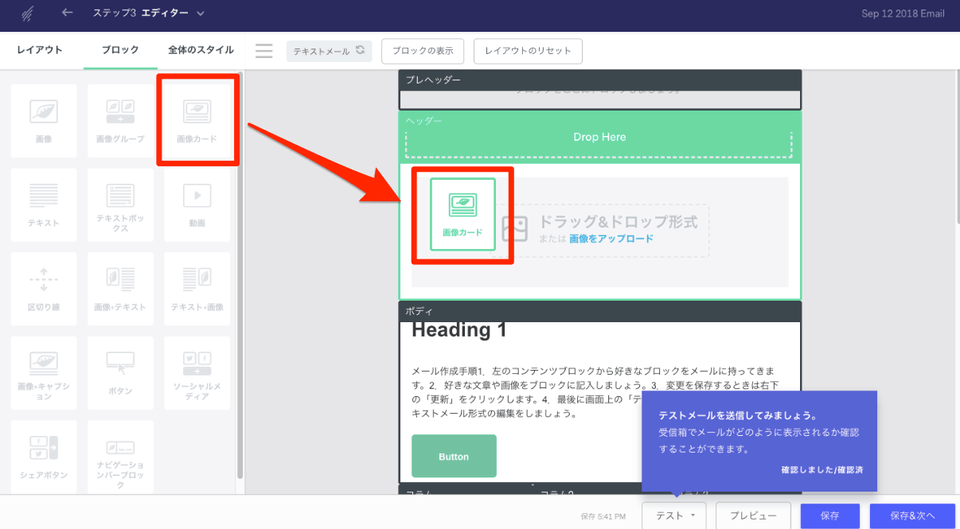Select the ボディ section bar

click(x=600, y=311)
